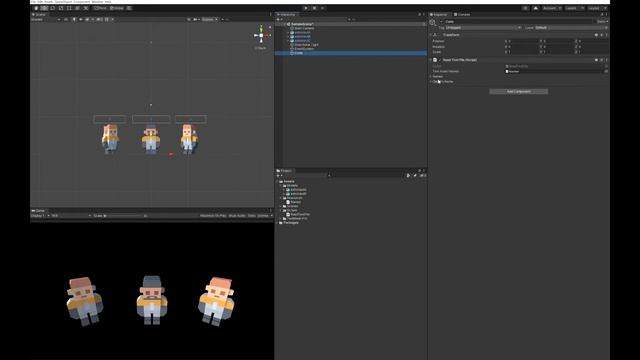Open the Layout dropdown
The height and width of the screenshot is (360, 640).
tap(596, 8)
